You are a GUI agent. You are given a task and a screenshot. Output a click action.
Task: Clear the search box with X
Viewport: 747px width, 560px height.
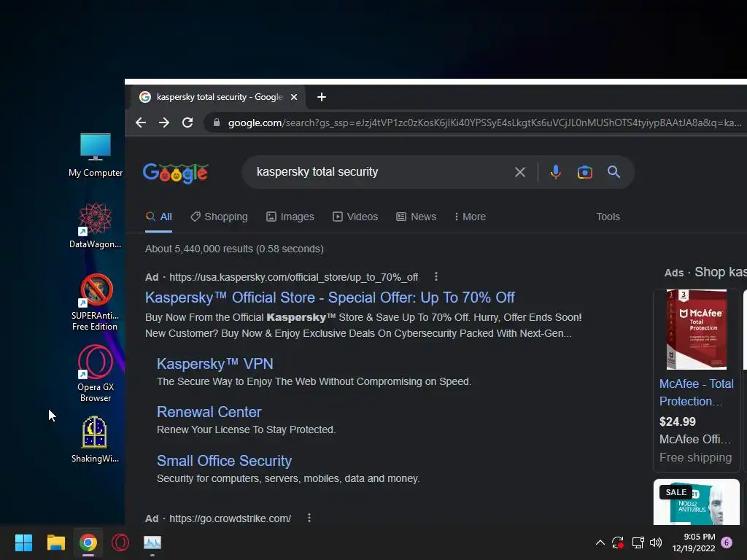(x=519, y=172)
